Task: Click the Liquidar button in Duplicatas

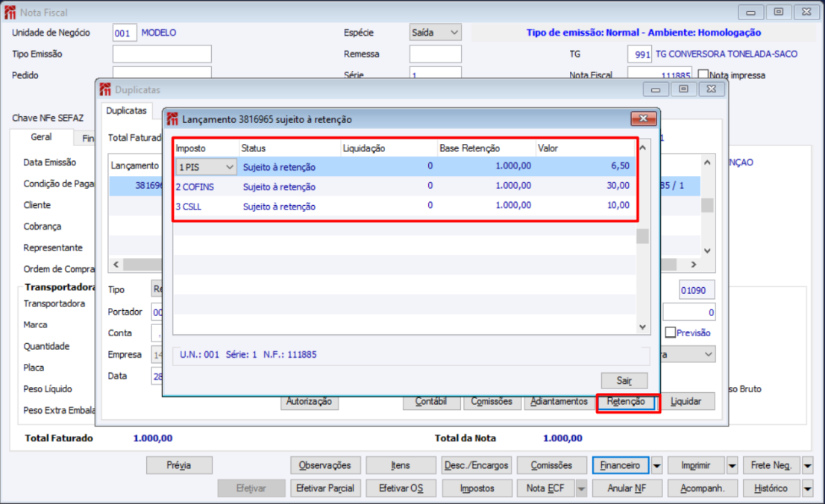Action: click(x=686, y=402)
